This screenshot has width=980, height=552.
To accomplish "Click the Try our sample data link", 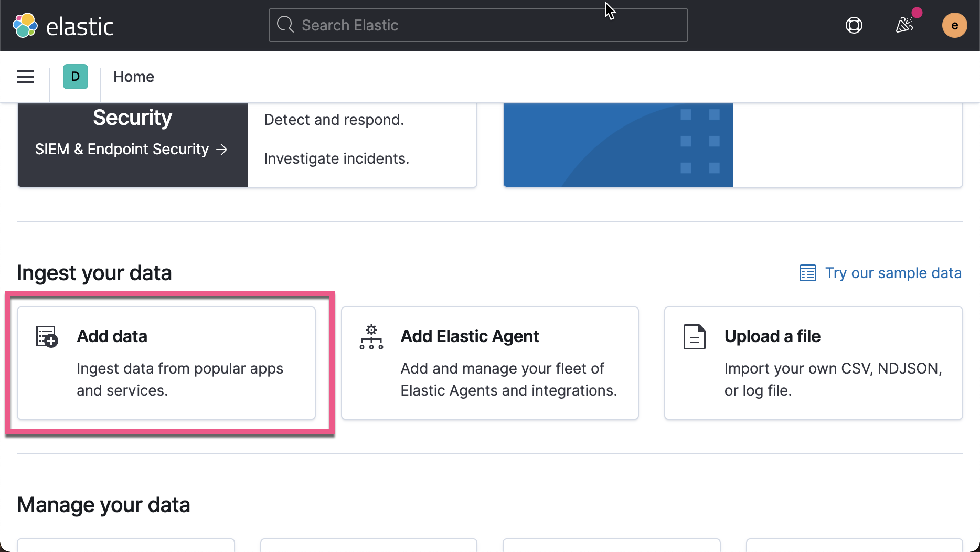I will [893, 273].
